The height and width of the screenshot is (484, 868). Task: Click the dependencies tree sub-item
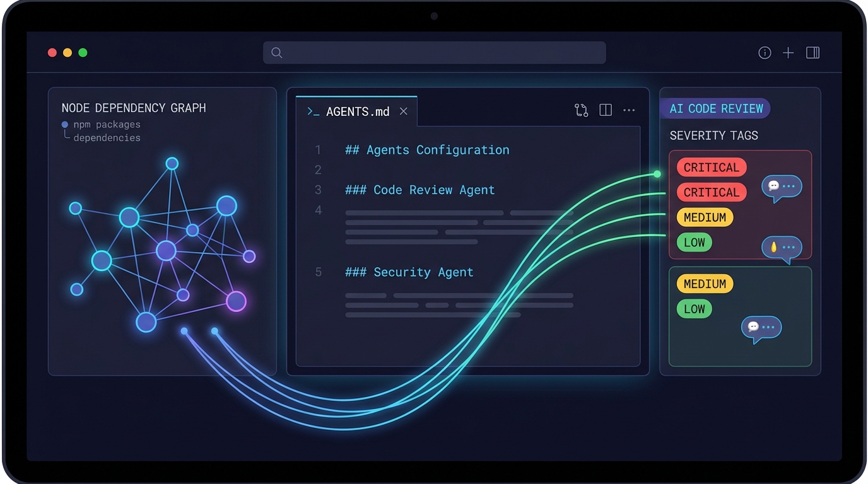(107, 138)
